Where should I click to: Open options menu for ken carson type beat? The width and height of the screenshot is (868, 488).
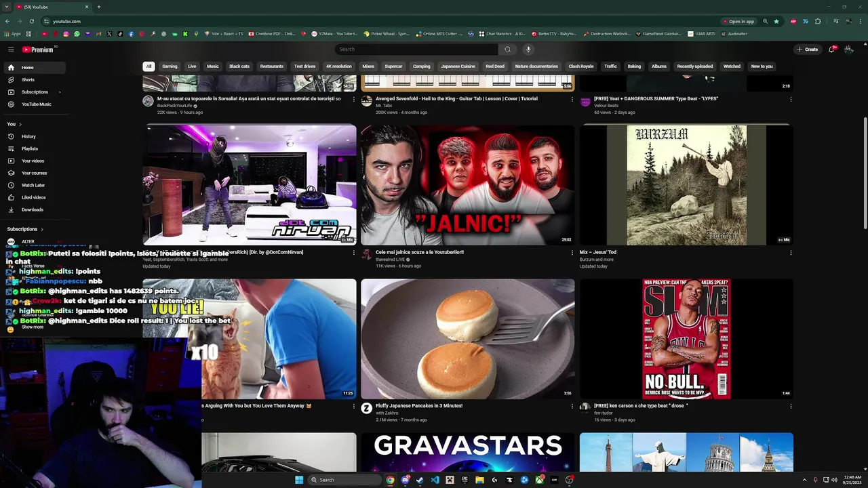click(791, 407)
